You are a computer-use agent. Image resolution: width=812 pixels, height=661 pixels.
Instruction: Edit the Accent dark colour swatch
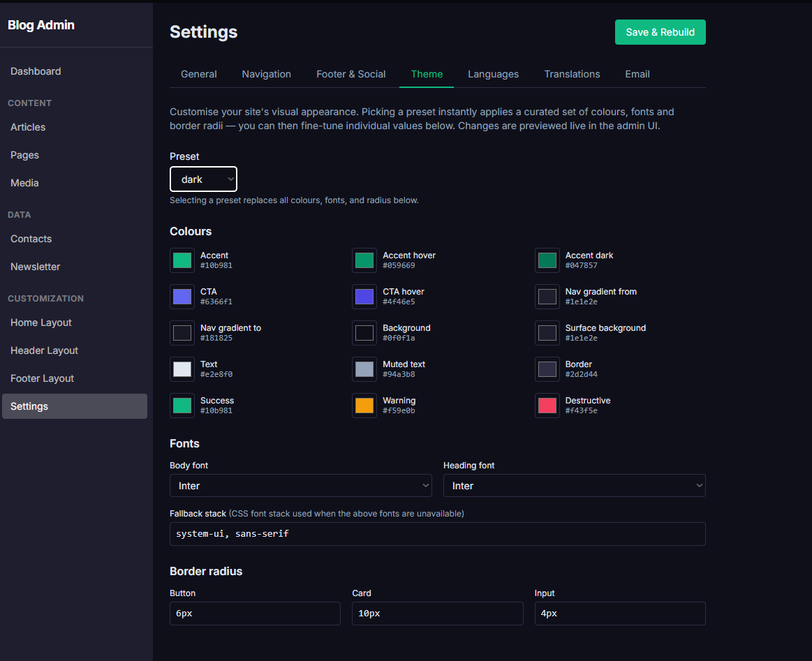547,260
